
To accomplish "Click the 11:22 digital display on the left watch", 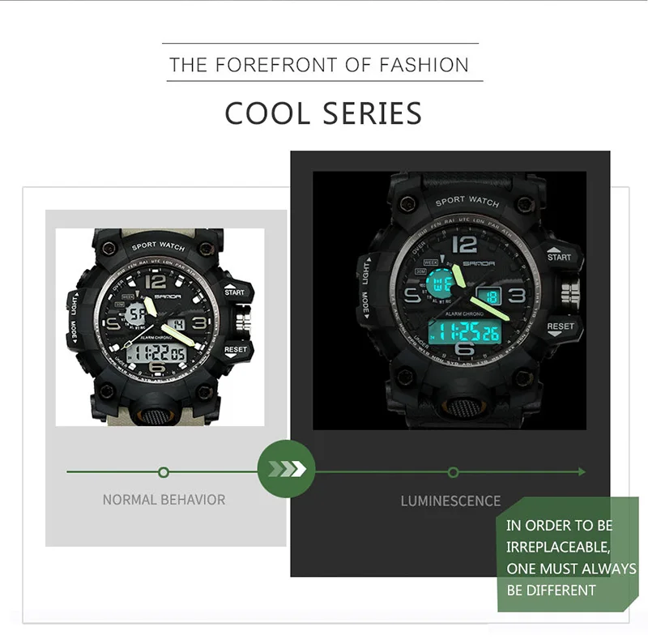I will tap(156, 352).
